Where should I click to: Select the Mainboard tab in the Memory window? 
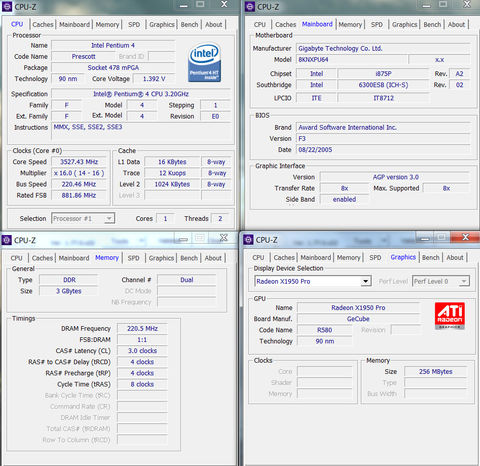tap(74, 258)
